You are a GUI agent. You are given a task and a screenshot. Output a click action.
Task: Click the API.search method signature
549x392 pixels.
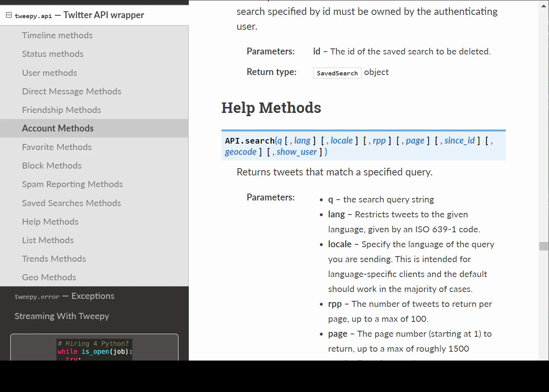point(363,146)
